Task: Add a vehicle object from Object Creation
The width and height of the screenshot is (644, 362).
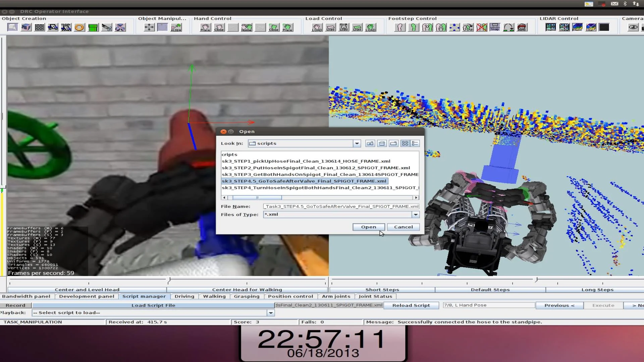Action: click(53, 27)
